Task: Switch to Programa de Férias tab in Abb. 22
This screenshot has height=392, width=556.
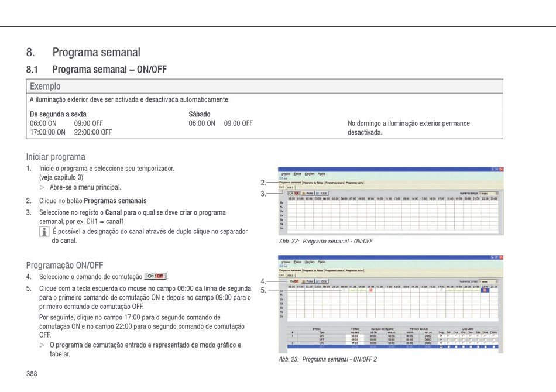Action: [x=314, y=183]
